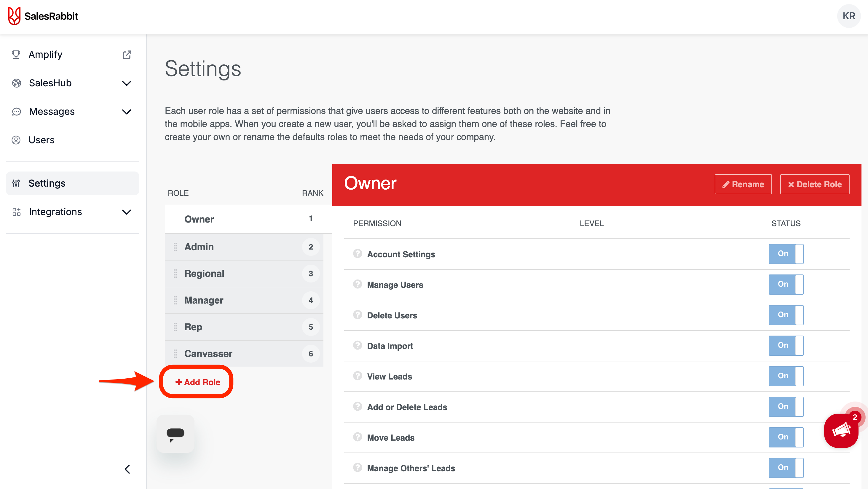Click the red announcements megaphone icon

coord(841,431)
